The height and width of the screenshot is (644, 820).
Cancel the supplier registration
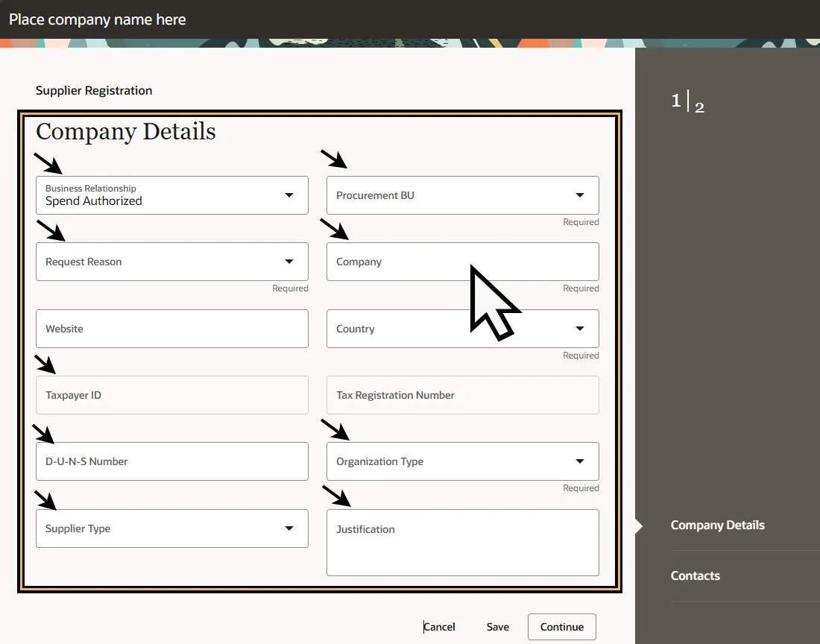pyautogui.click(x=439, y=627)
